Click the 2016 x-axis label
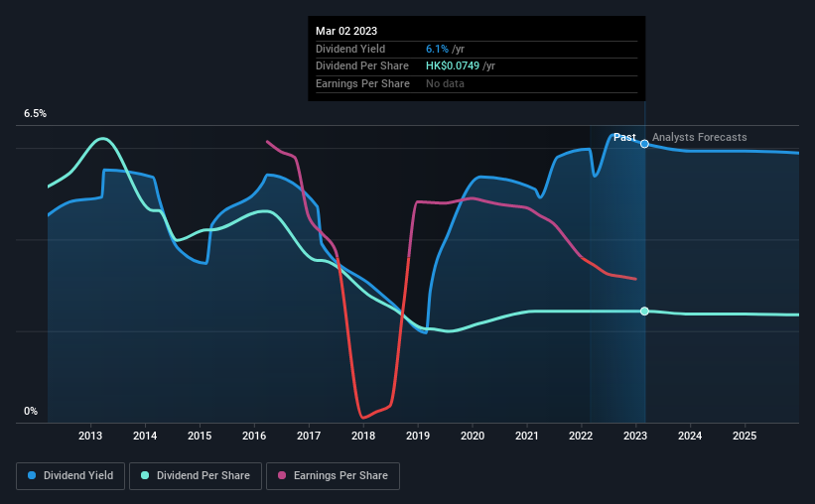This screenshot has width=815, height=504. pos(254,436)
